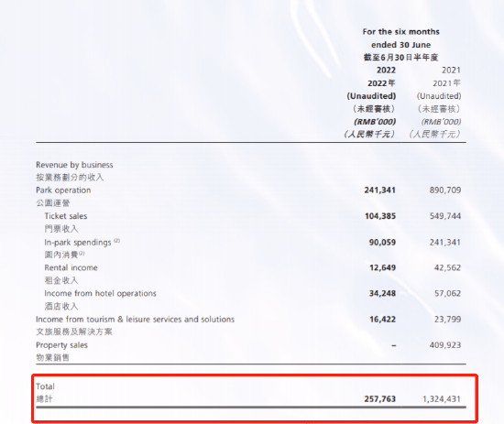The width and height of the screenshot is (504, 424).
Task: Select the 'Ticket sales' label
Action: click(x=66, y=216)
